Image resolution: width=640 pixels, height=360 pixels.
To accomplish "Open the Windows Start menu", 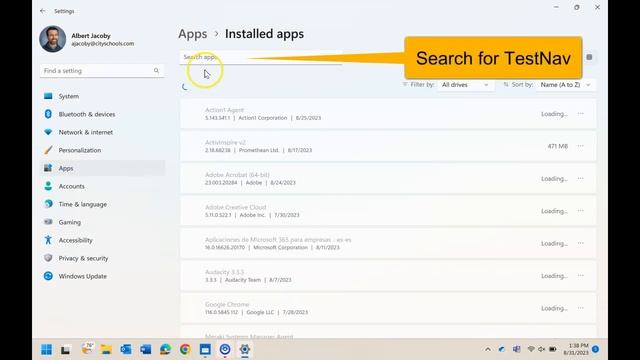I will click(x=47, y=349).
